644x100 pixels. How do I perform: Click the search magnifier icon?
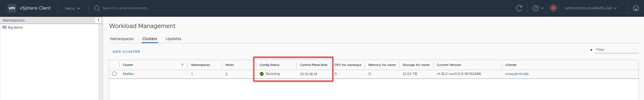(x=97, y=8)
